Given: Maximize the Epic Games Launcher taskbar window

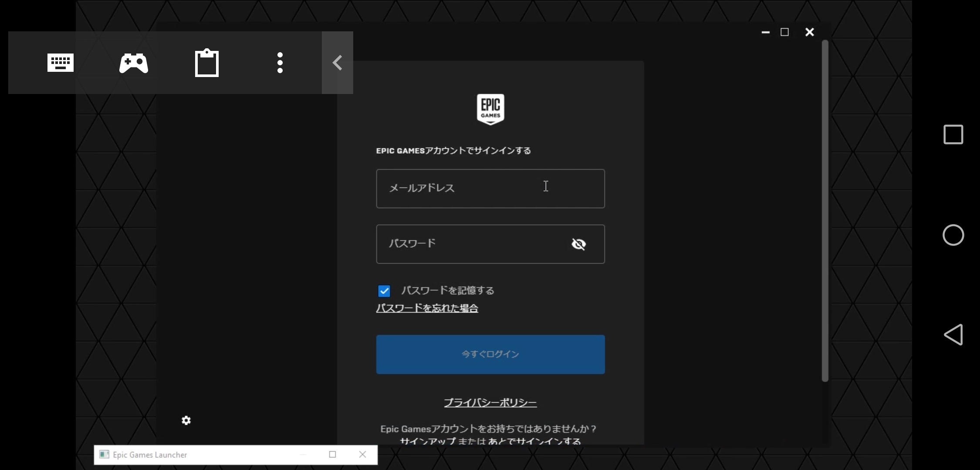Looking at the screenshot, I should 333,454.
